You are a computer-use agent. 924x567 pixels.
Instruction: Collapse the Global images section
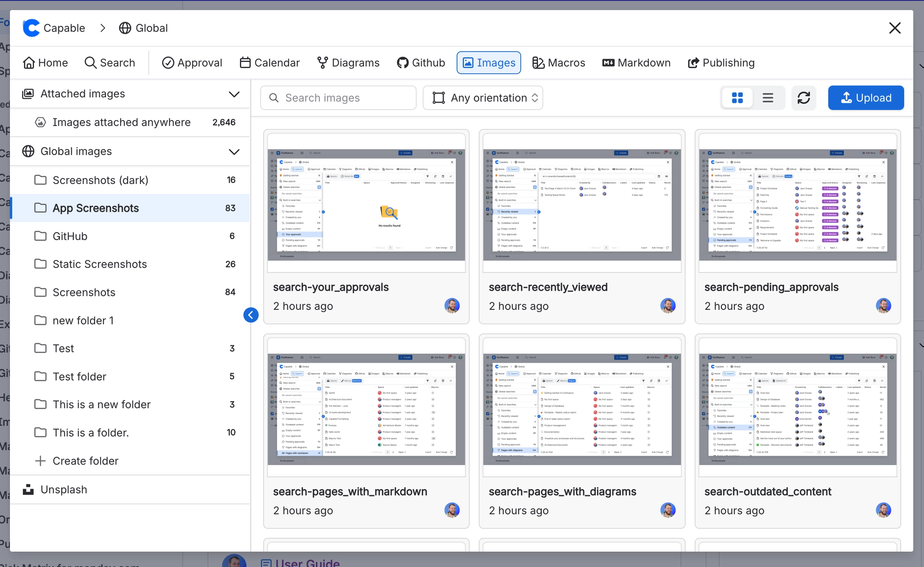tap(234, 152)
